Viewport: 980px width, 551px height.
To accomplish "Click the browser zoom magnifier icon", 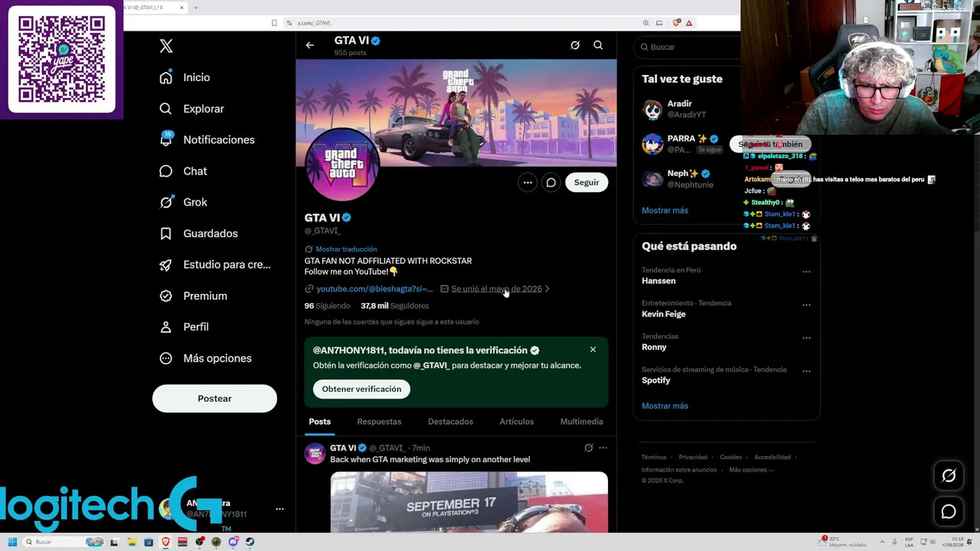I will click(646, 23).
